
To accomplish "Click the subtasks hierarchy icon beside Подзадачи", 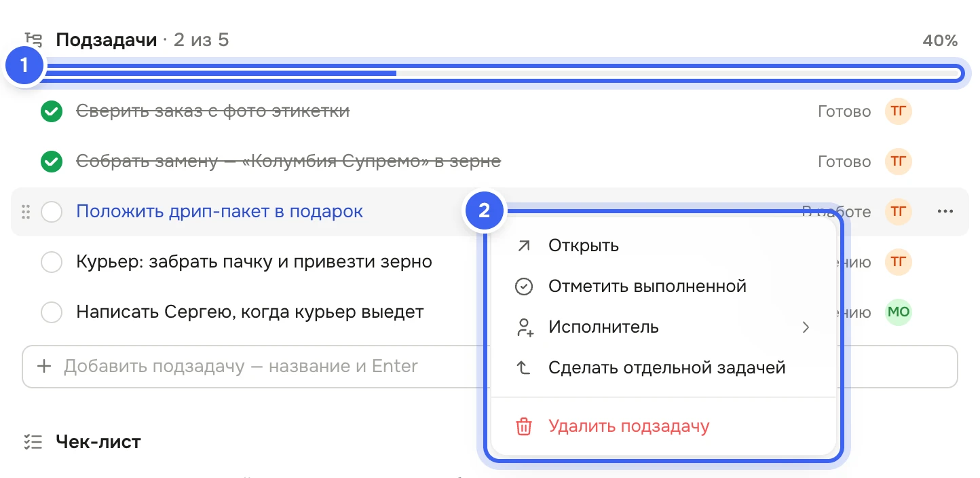I will click(x=33, y=40).
